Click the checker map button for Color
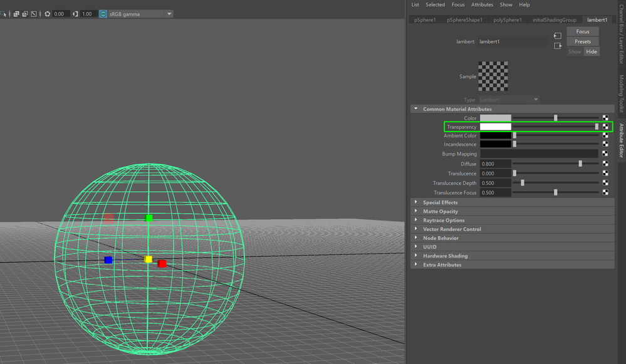The image size is (626, 364). [605, 118]
